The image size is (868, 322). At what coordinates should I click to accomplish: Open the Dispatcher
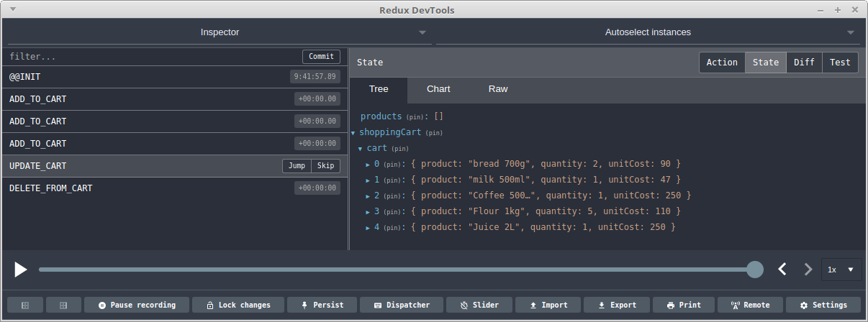[402, 305]
